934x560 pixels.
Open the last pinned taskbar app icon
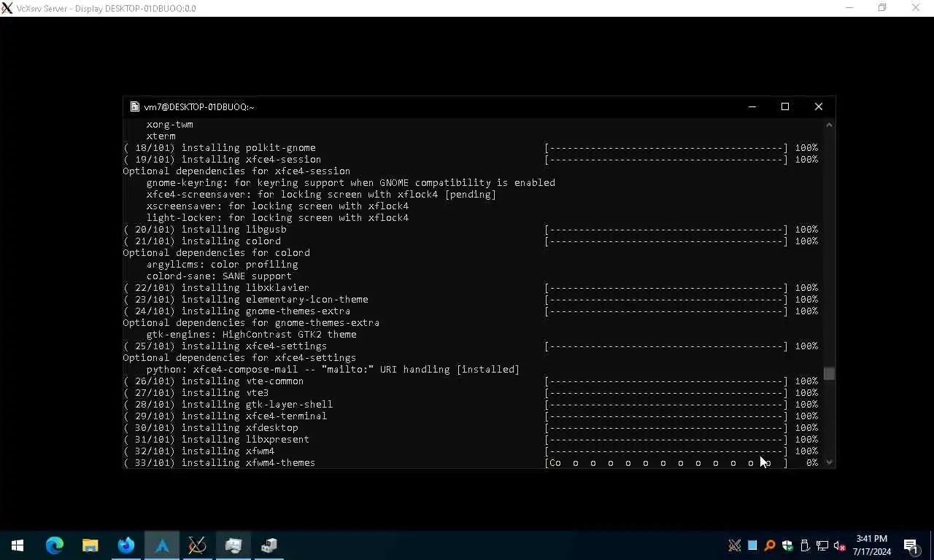click(x=269, y=545)
